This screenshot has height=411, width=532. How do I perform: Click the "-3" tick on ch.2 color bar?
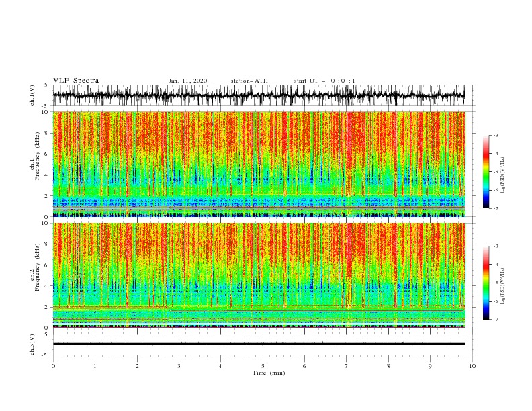495,246
